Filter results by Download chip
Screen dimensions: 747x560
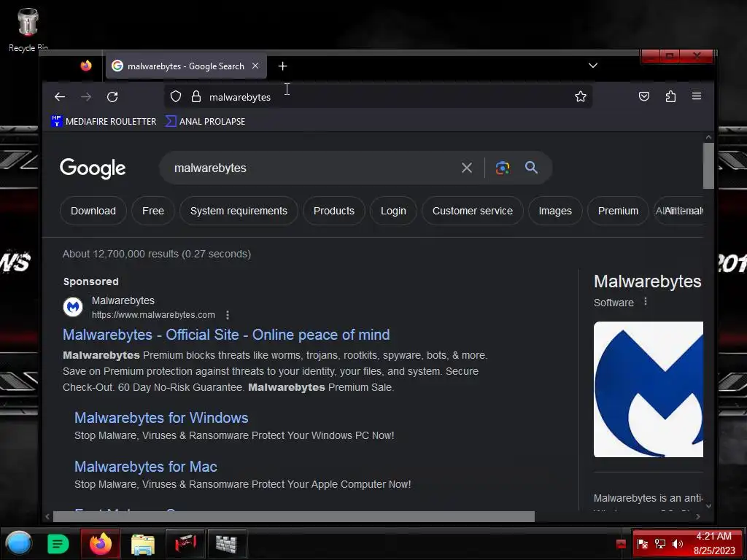[93, 211]
